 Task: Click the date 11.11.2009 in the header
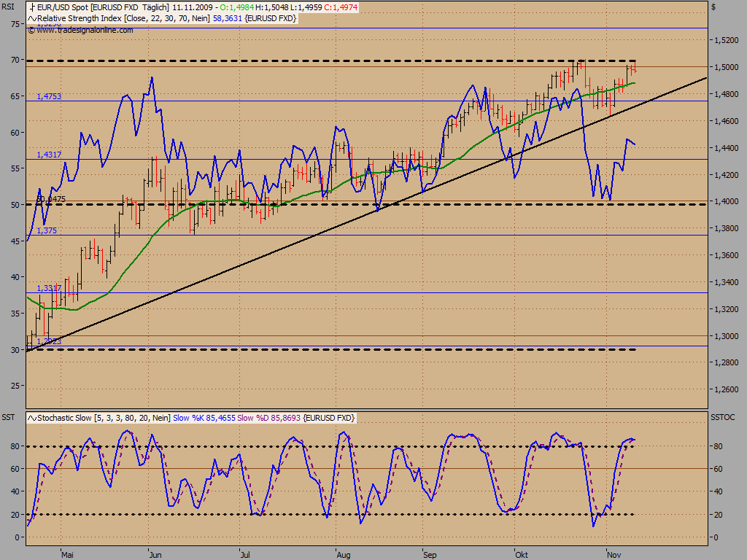(x=193, y=7)
